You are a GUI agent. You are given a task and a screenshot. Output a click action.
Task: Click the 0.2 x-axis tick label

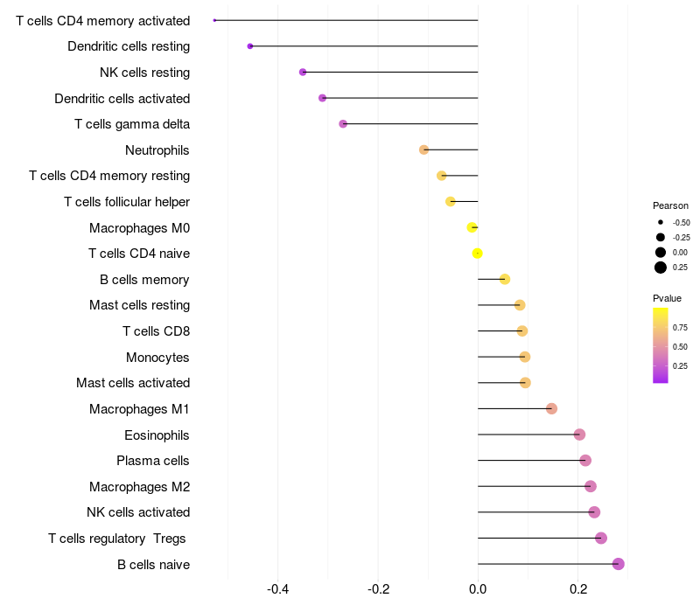coord(577,589)
